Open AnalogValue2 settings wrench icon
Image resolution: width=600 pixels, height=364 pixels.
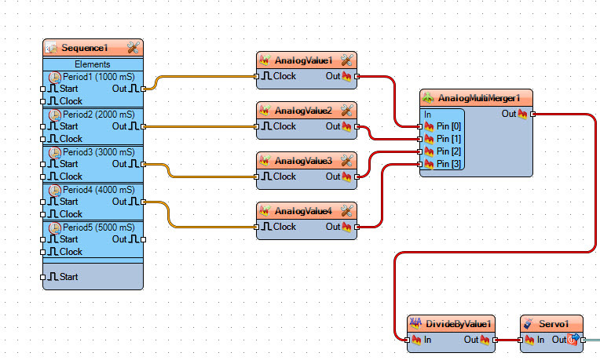pos(346,111)
